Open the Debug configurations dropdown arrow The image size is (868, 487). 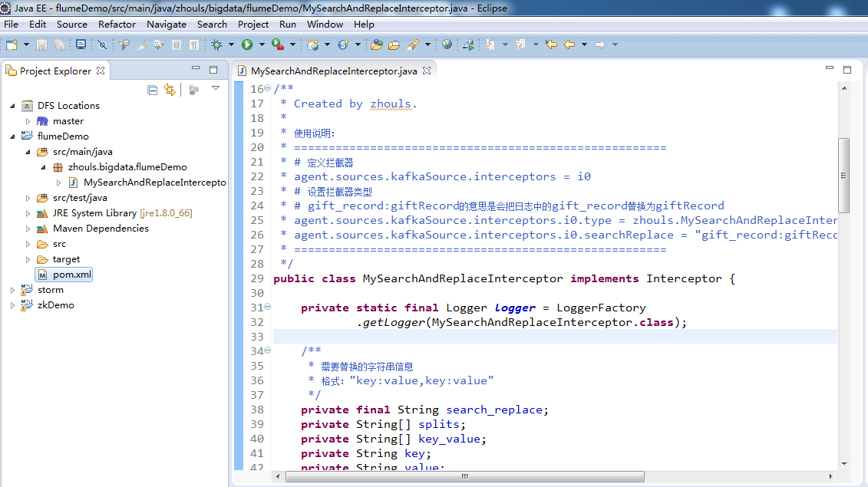point(232,44)
